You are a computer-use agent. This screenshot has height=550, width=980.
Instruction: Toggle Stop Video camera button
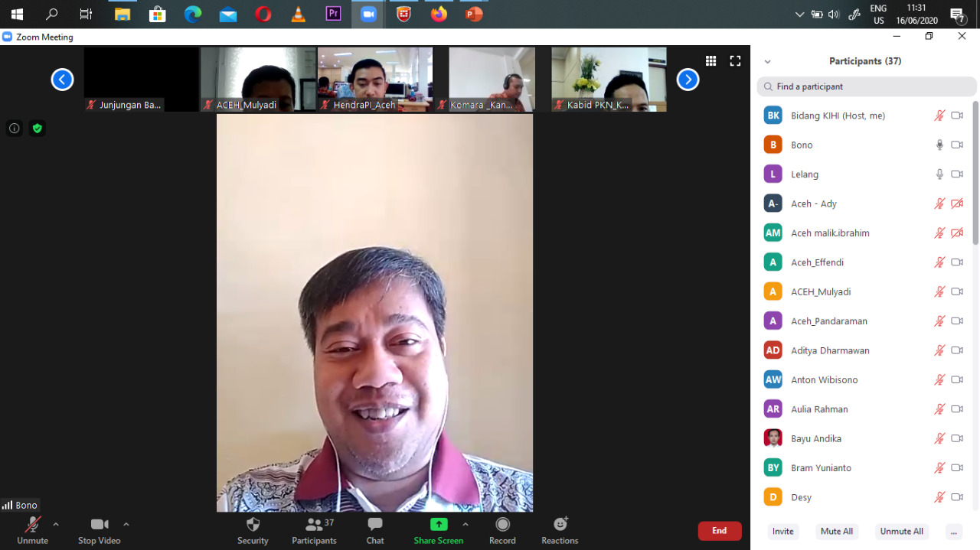click(x=99, y=525)
